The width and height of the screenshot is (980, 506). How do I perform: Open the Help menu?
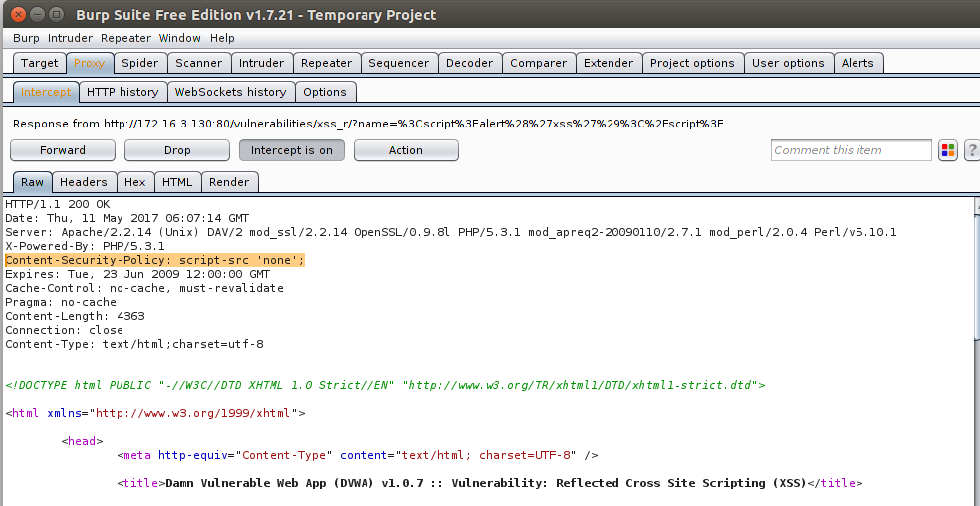pyautogui.click(x=222, y=38)
